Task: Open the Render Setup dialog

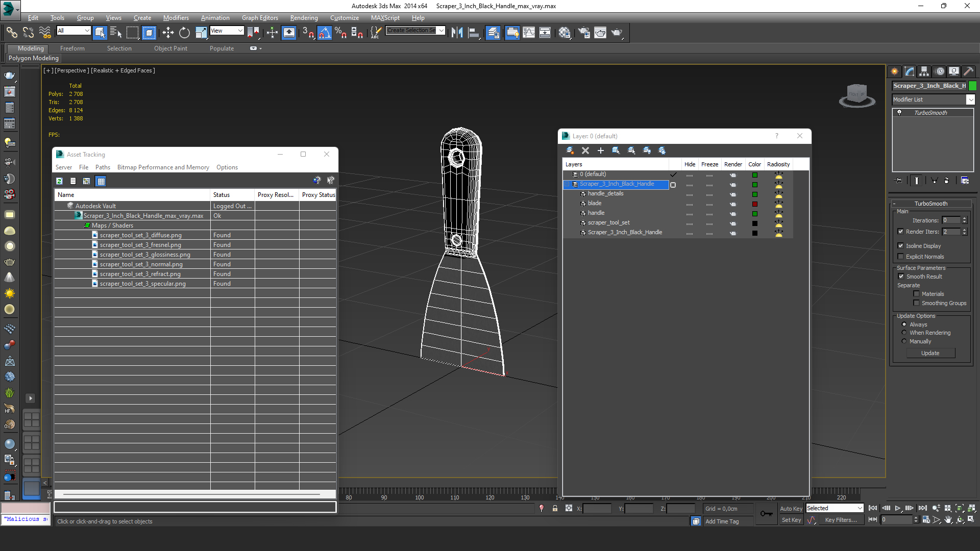Action: pos(583,33)
